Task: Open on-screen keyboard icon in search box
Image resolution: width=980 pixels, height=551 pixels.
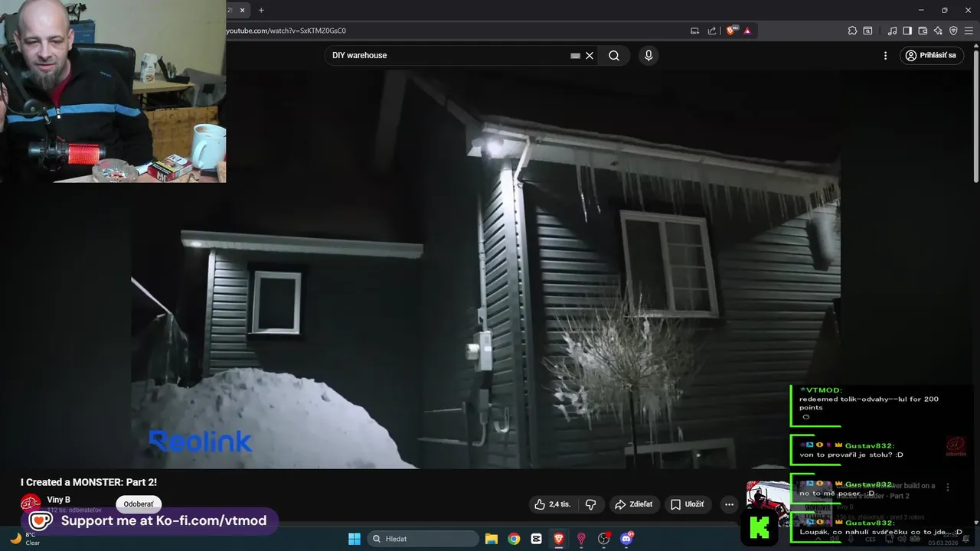Action: pyautogui.click(x=575, y=56)
